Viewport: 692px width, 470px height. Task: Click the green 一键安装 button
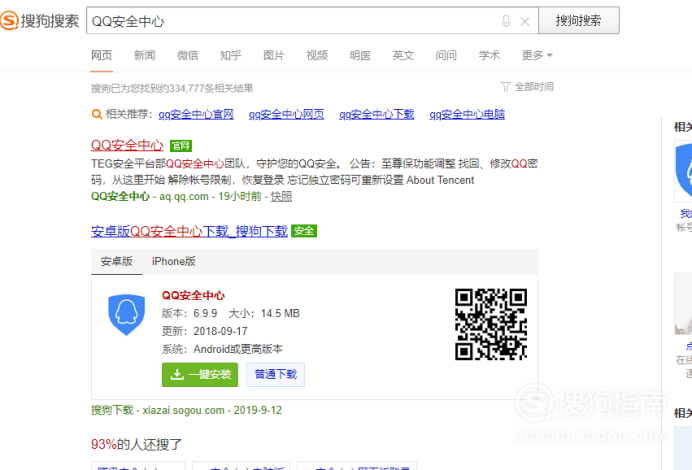point(200,375)
